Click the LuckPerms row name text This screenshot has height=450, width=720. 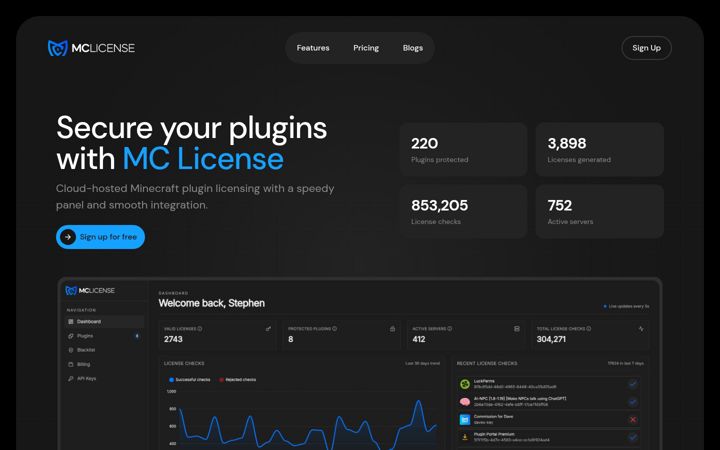[484, 381]
